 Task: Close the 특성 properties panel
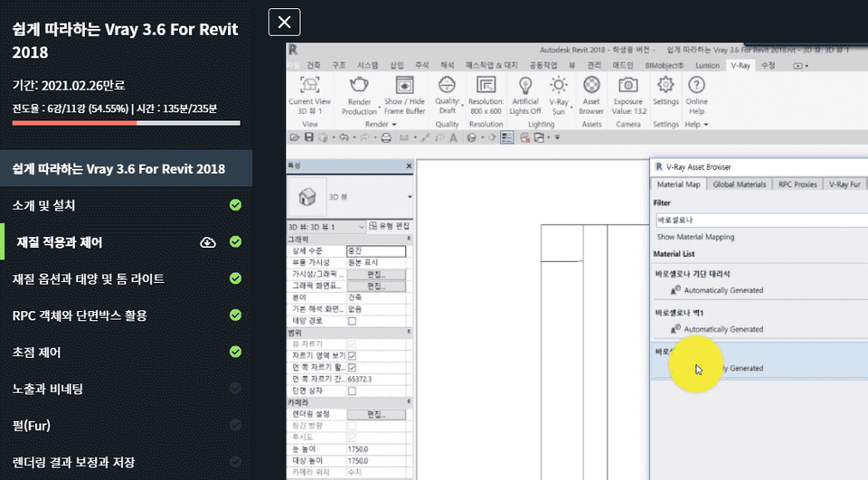[409, 165]
